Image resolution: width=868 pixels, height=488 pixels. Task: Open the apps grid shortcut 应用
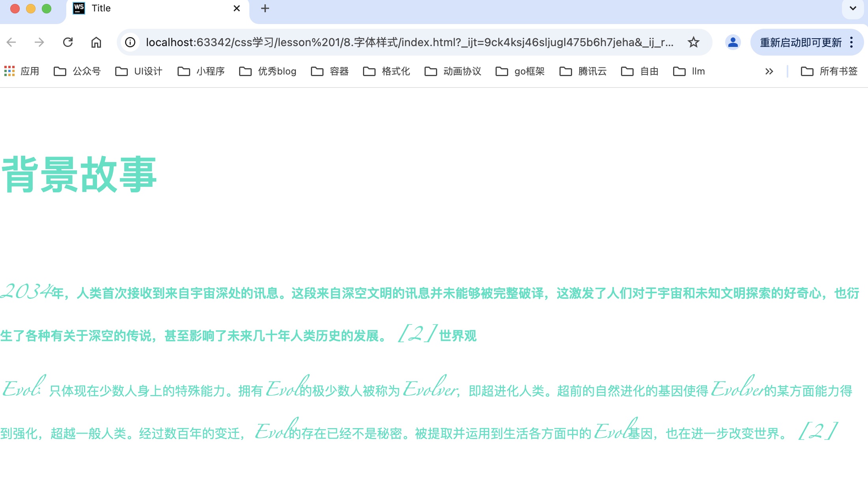22,71
